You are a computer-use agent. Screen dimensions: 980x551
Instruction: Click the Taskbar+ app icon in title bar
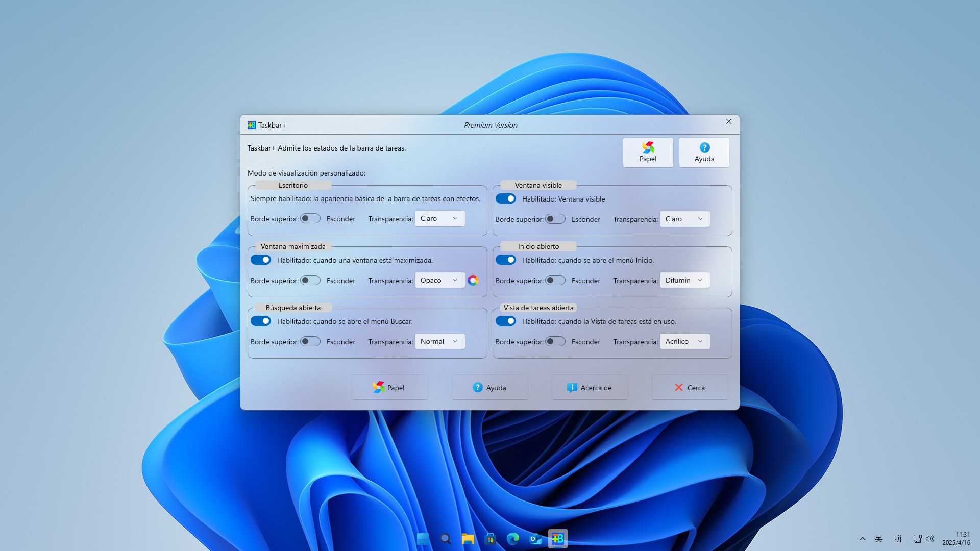click(252, 125)
